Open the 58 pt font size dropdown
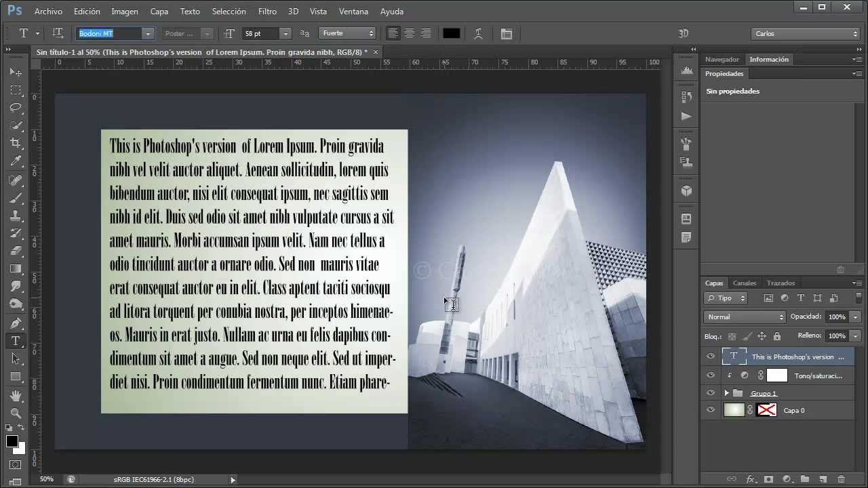Viewport: 868px width, 488px height. click(285, 33)
